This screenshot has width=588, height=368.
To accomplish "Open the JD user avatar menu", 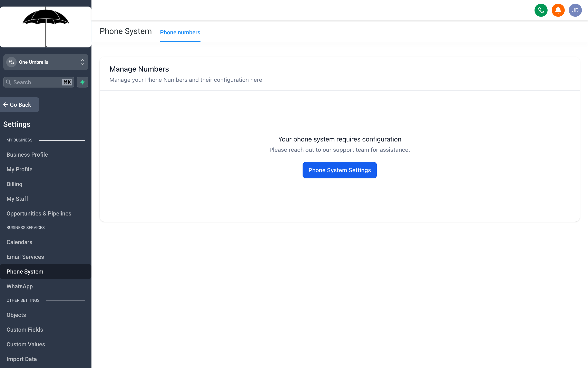I will pyautogui.click(x=575, y=10).
